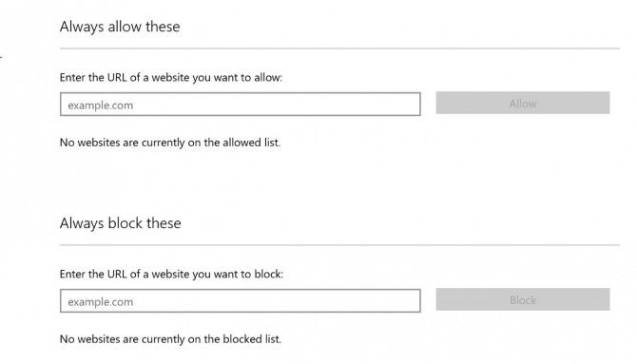Click the word 'block' in 'Always block these'
This screenshot has width=637, height=364.
click(125, 223)
